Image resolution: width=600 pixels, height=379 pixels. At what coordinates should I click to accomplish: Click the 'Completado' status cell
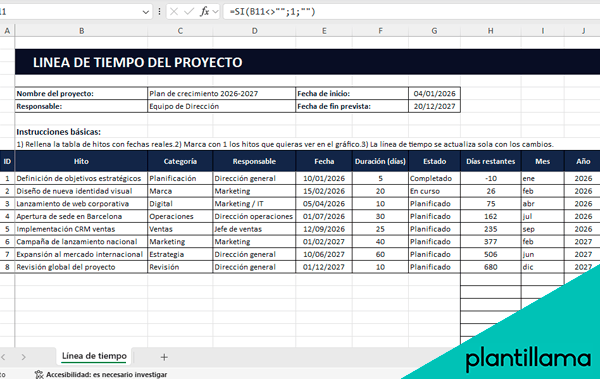click(434, 178)
